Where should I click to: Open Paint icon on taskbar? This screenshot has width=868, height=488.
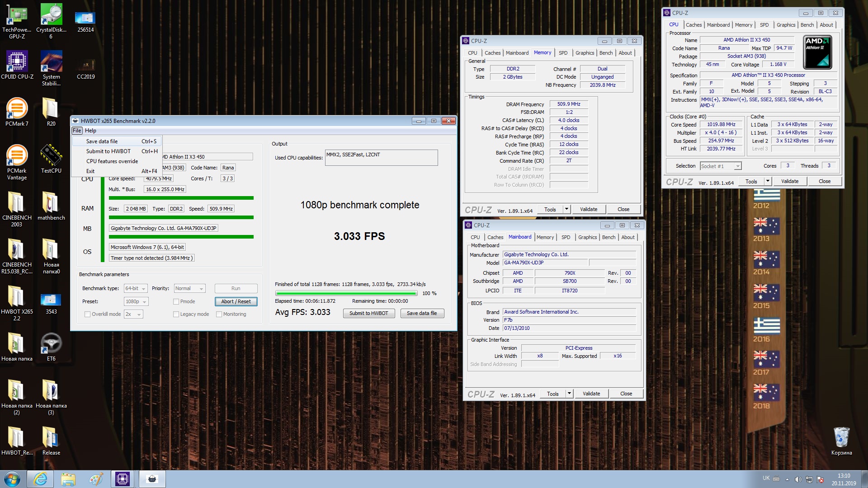(x=95, y=479)
